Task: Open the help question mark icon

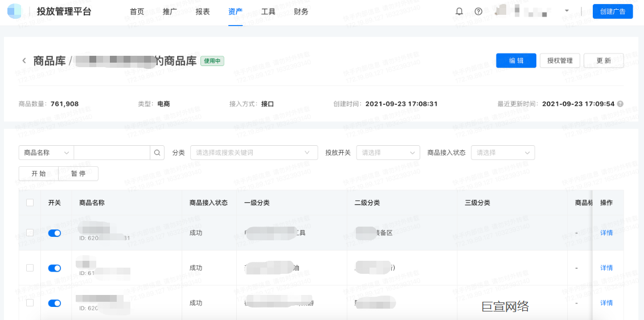Action: (478, 11)
